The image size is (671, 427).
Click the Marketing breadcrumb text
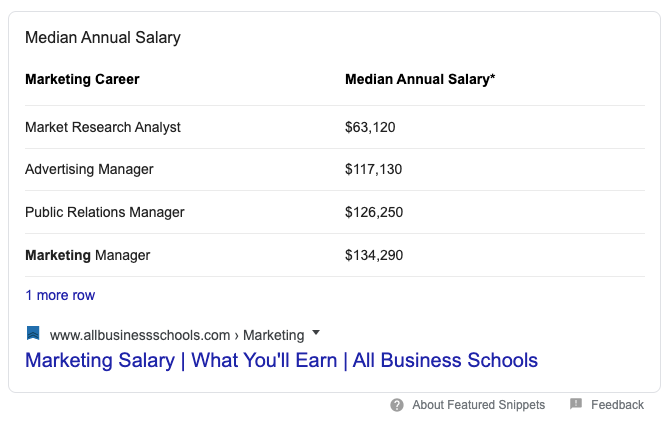coord(273,335)
